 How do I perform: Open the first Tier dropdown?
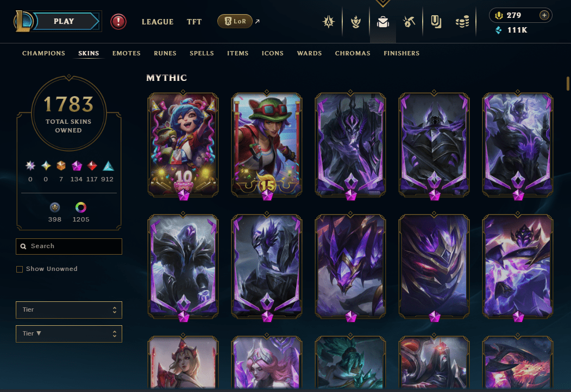pyautogui.click(x=69, y=309)
